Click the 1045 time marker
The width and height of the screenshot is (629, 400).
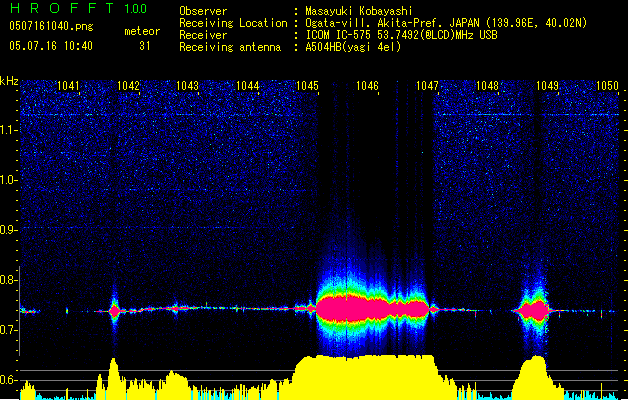(x=307, y=85)
